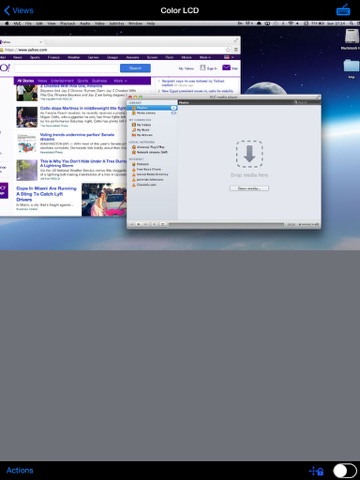The image size is (360, 480).
Task: Click the VLC play button
Action: click(139, 224)
